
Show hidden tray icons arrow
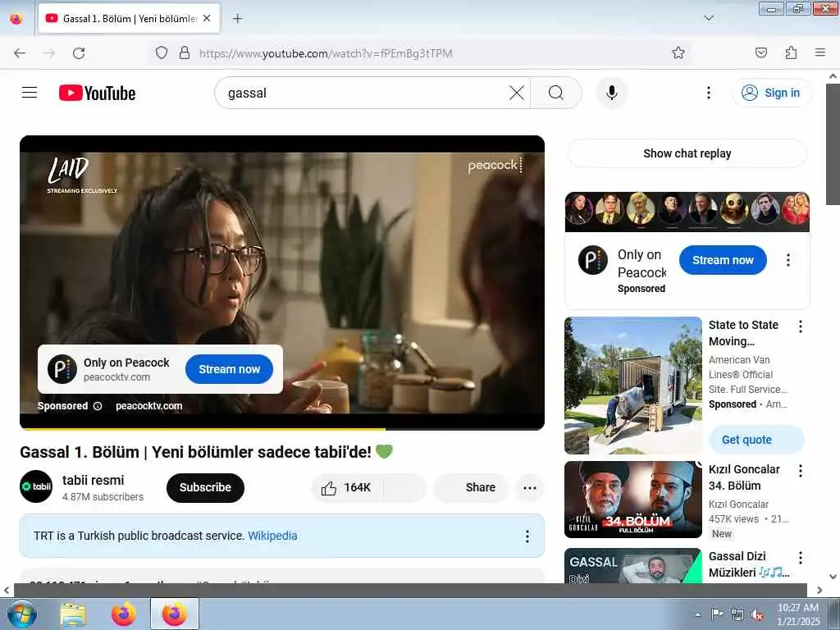point(697,615)
